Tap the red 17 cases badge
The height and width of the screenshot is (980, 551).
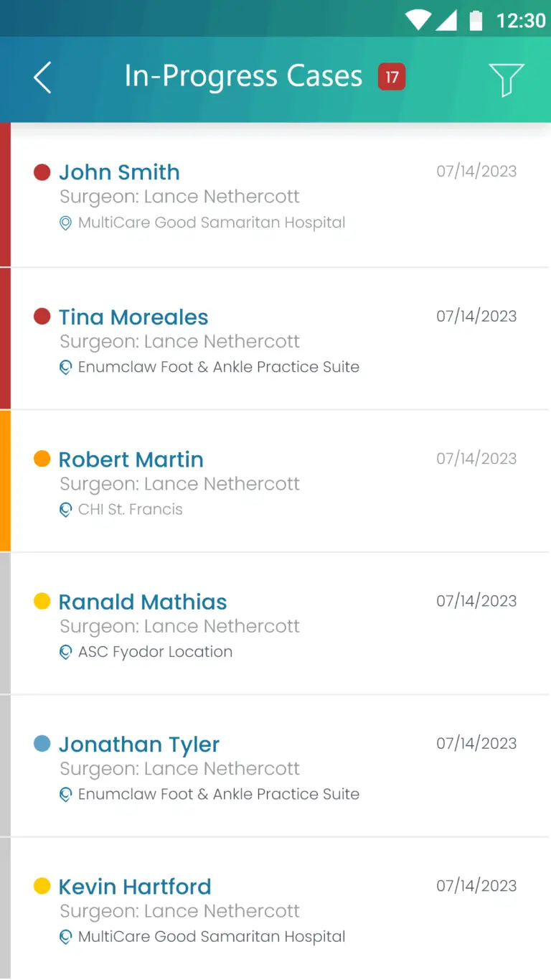click(x=392, y=77)
